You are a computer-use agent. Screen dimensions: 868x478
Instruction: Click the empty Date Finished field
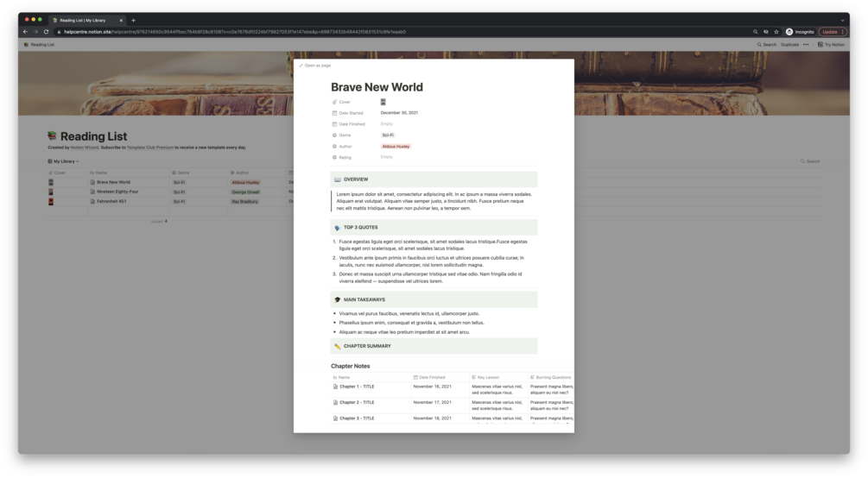386,124
